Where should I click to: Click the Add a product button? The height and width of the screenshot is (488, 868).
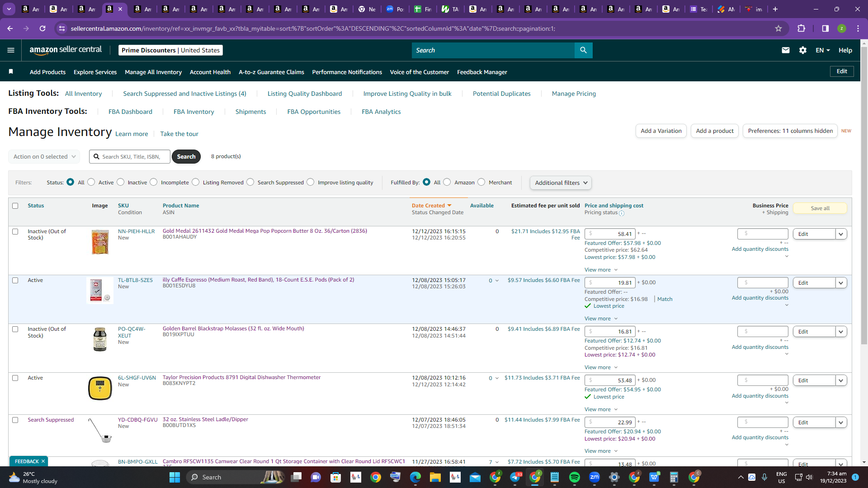pos(715,131)
